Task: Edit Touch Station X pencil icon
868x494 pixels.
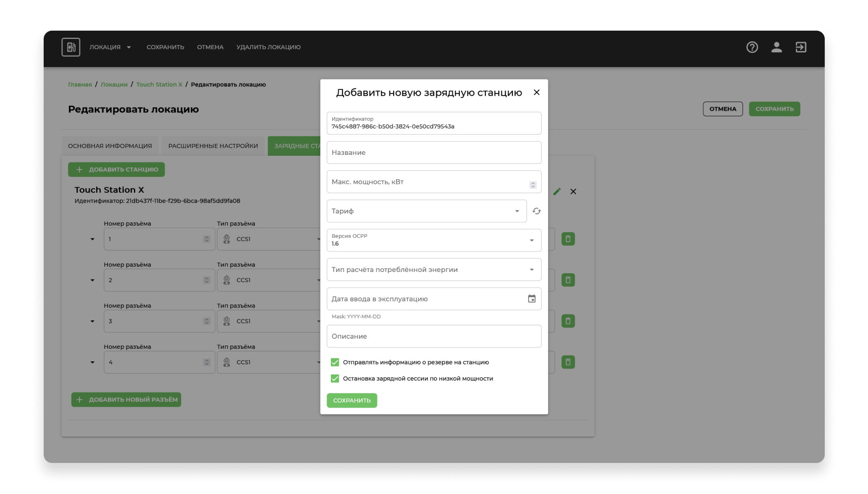Action: point(556,191)
